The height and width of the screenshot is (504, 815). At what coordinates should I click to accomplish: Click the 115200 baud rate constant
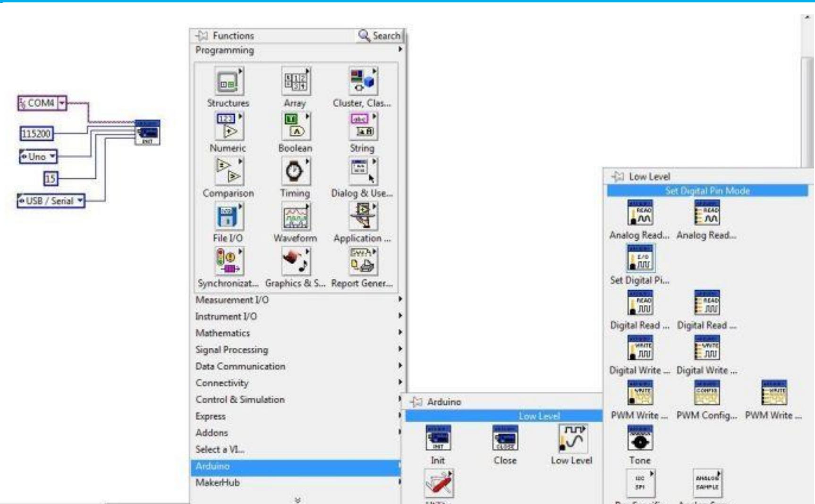[37, 134]
